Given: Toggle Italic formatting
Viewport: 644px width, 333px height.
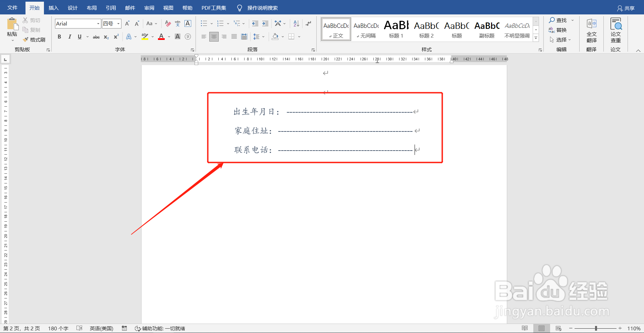Looking at the screenshot, I should [69, 37].
